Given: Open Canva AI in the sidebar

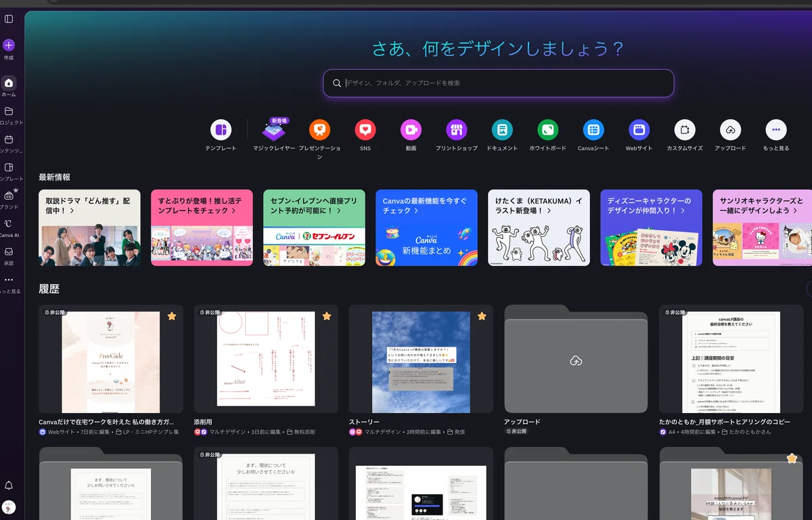Looking at the screenshot, I should pos(9,223).
